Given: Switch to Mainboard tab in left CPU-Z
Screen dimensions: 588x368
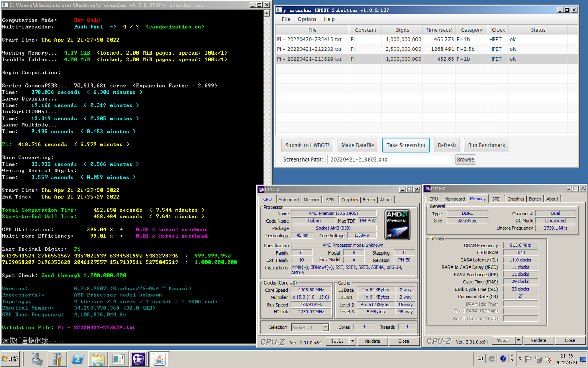Looking at the screenshot, I should pyautogui.click(x=288, y=200).
